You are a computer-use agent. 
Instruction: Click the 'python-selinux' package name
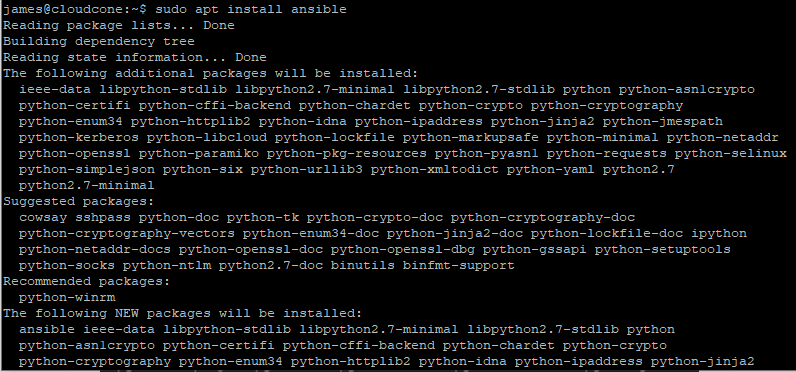point(731,153)
